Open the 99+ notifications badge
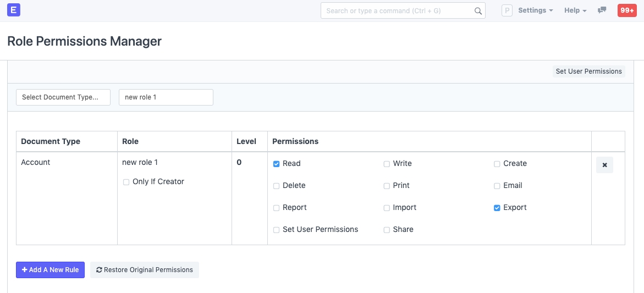Image resolution: width=644 pixels, height=293 pixels. pyautogui.click(x=627, y=10)
